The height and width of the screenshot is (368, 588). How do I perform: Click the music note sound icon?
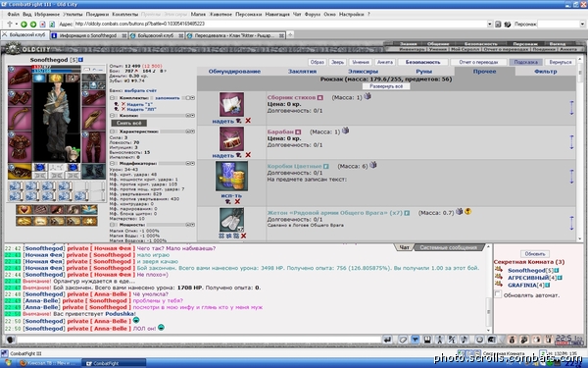[x=464, y=340]
